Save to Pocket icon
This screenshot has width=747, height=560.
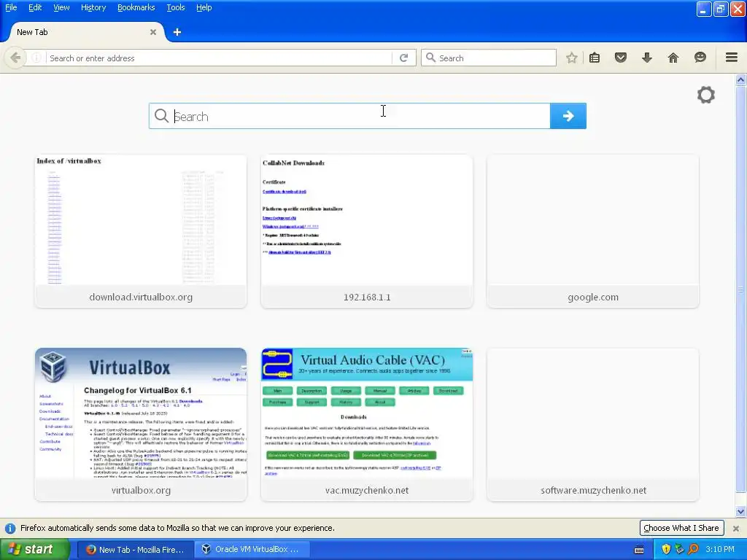pyautogui.click(x=620, y=58)
